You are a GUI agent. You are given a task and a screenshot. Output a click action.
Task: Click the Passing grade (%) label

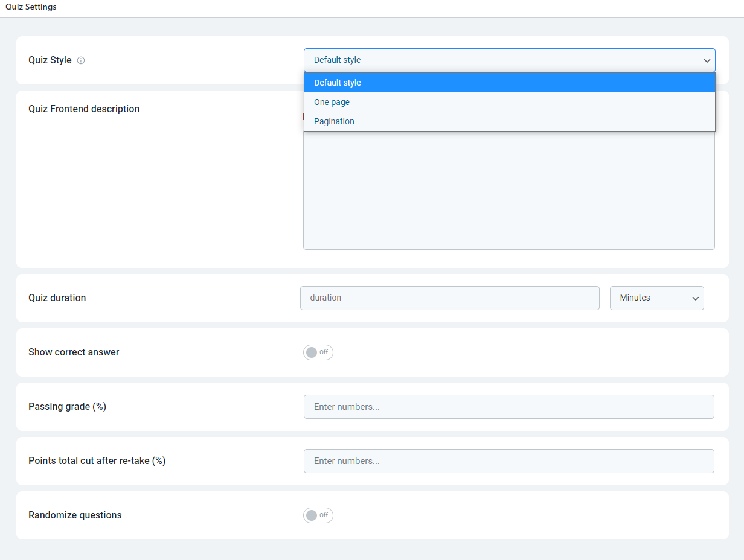(x=67, y=407)
